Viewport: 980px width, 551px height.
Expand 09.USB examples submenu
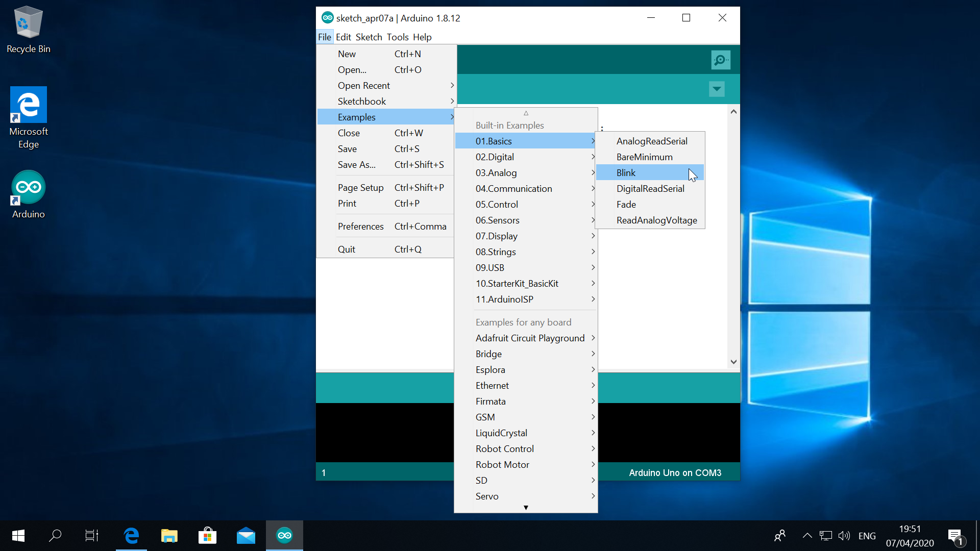(526, 268)
